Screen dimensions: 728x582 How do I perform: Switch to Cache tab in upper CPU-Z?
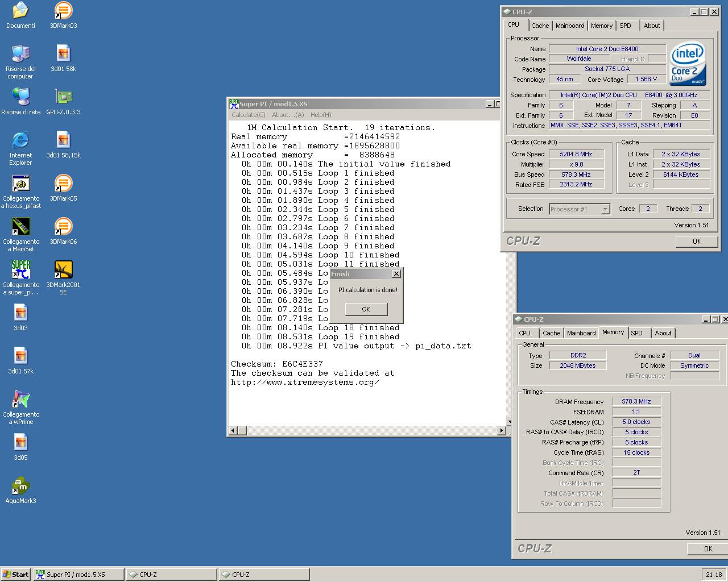tap(540, 26)
